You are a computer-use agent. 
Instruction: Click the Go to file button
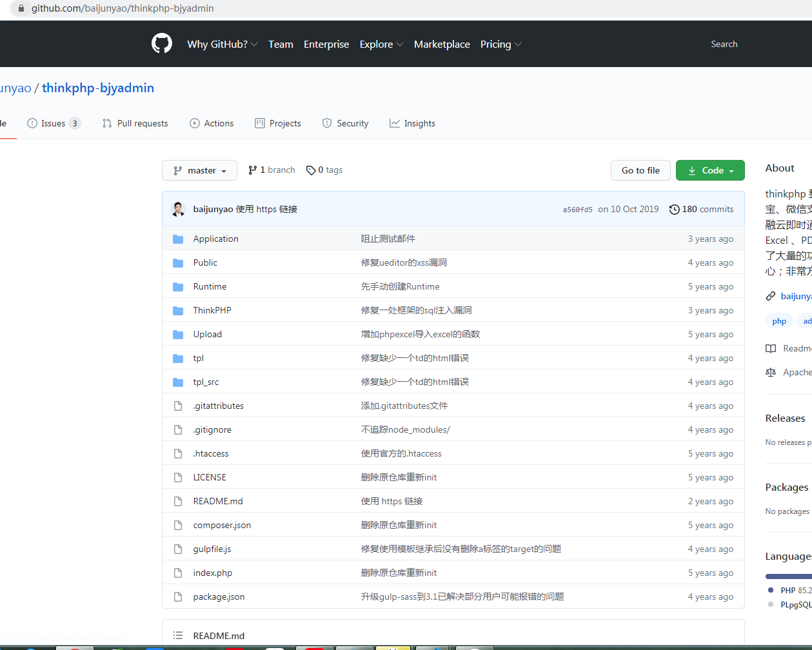click(640, 170)
